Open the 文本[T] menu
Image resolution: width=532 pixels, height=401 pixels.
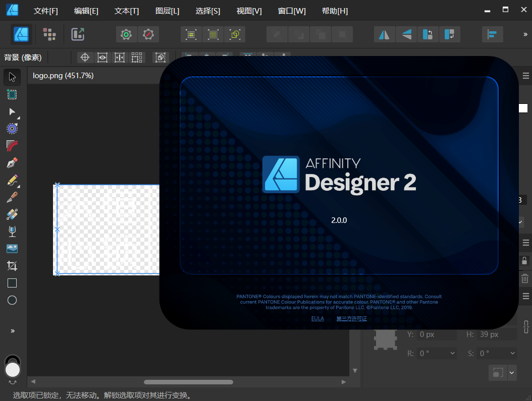point(127,11)
